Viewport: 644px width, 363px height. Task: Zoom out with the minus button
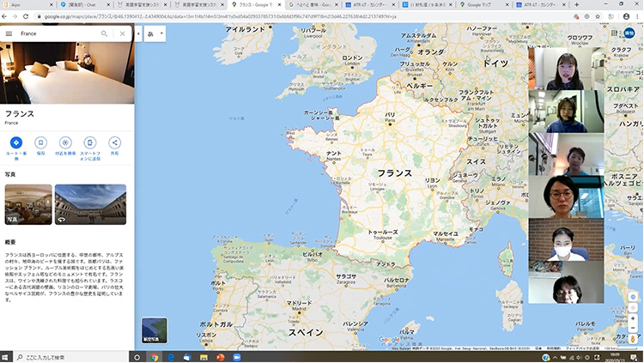[633, 328]
